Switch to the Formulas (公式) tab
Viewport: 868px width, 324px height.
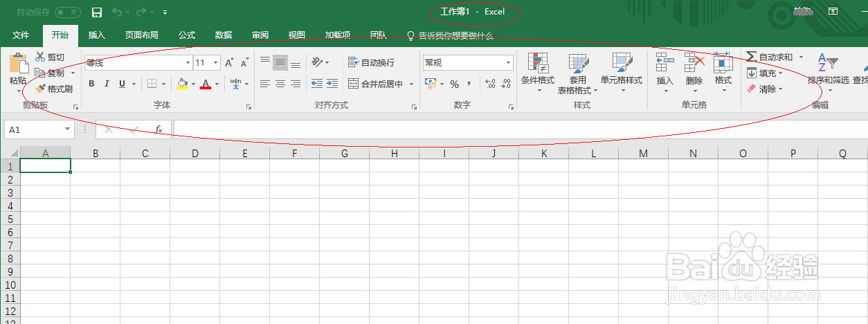(186, 35)
